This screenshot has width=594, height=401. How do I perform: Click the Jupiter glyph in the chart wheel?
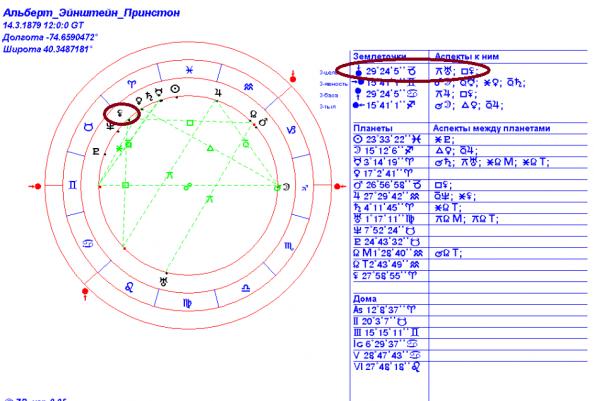pyautogui.click(x=218, y=93)
